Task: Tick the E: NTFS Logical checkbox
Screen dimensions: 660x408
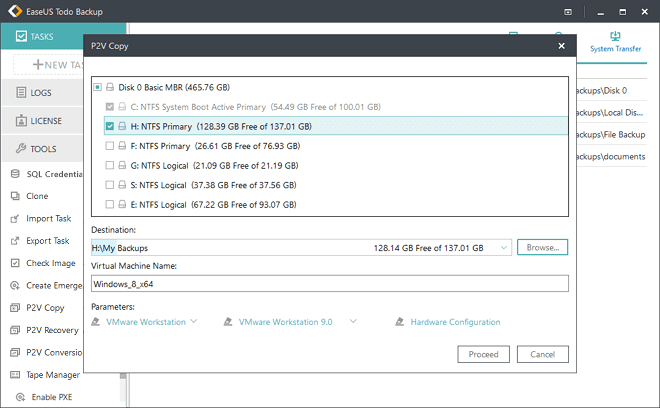Action: click(110, 204)
